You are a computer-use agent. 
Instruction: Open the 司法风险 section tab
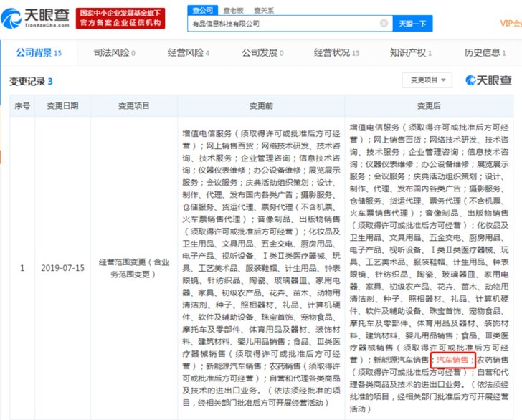coord(114,52)
